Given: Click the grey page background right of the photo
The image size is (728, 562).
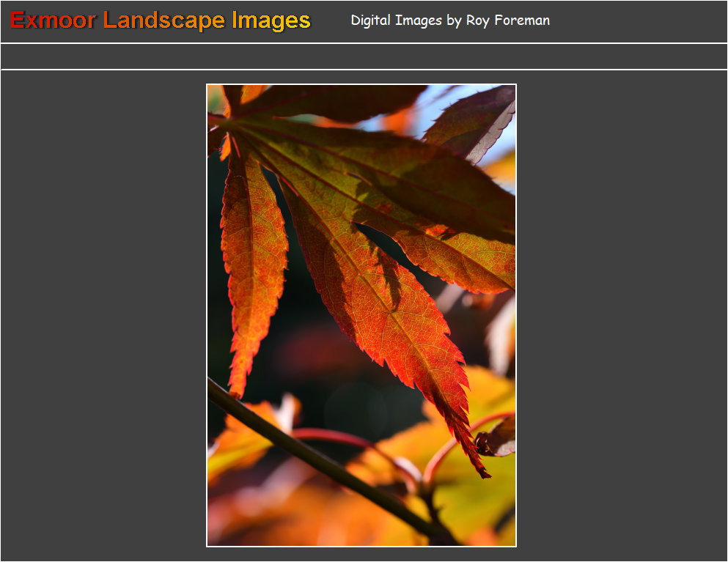Looking at the screenshot, I should coord(622,315).
